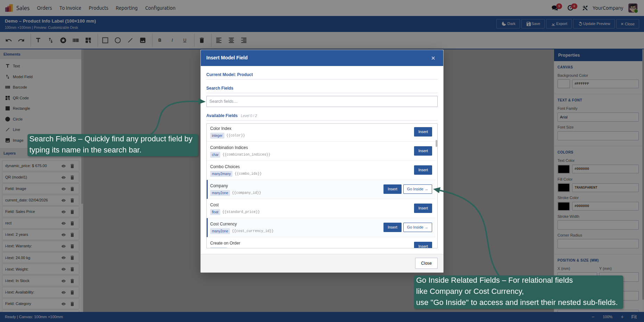The image size is (644, 322).
Task: Open the Configuration menu
Action: tap(160, 8)
